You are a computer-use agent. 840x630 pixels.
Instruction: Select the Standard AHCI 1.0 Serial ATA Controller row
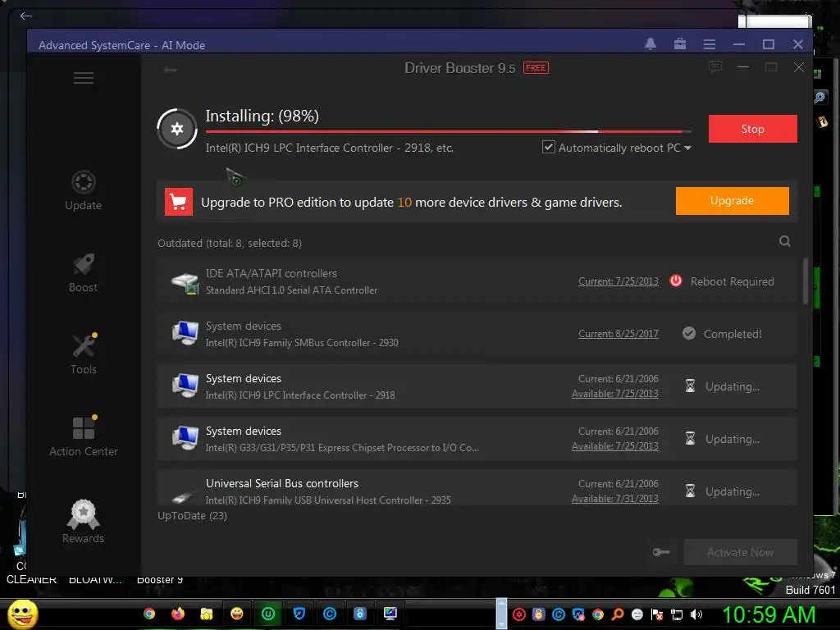point(477,281)
